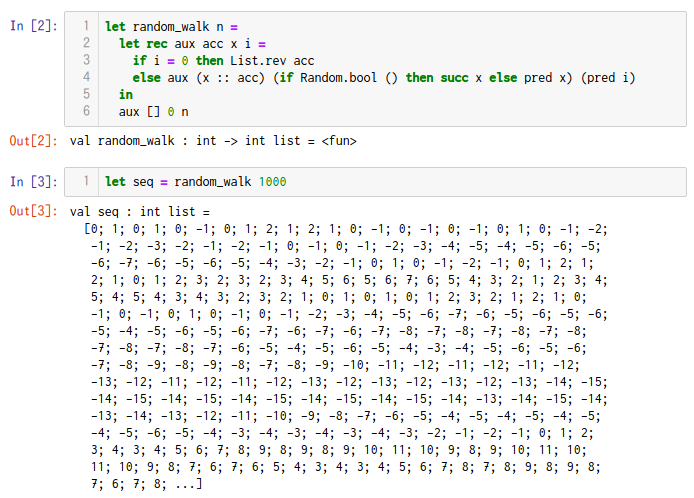Click the In [3] cell prompt label
This screenshot has width=694, height=498.
pos(34,181)
